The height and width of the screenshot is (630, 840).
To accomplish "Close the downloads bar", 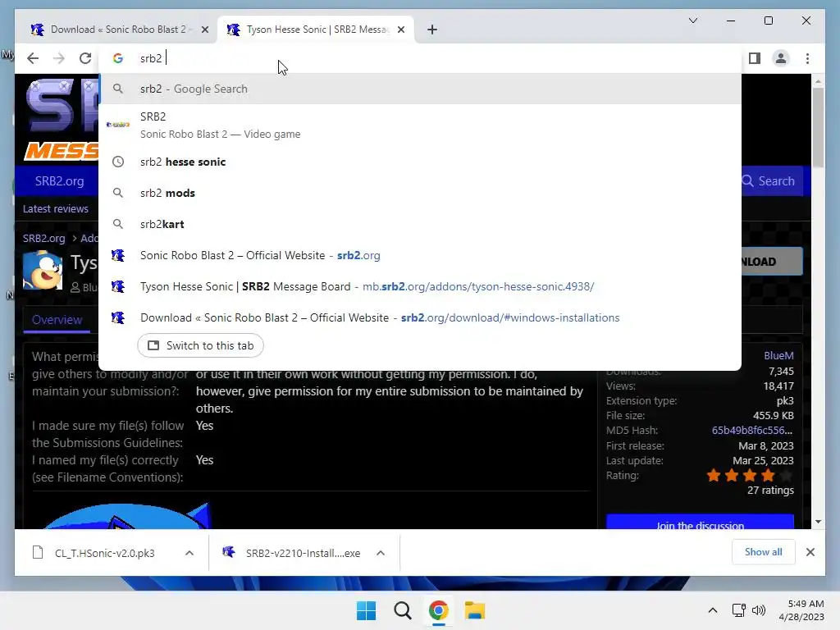I will (x=810, y=552).
